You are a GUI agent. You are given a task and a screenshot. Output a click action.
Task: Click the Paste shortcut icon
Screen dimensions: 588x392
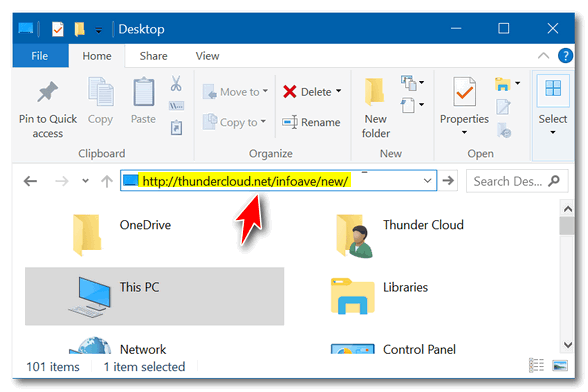pyautogui.click(x=176, y=127)
